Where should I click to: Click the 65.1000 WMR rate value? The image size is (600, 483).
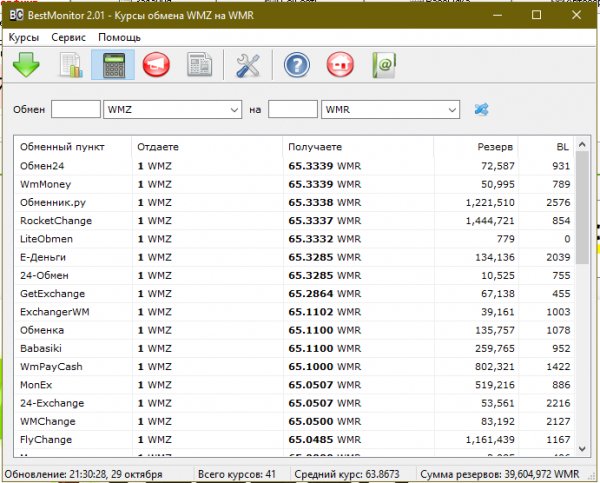pos(324,367)
